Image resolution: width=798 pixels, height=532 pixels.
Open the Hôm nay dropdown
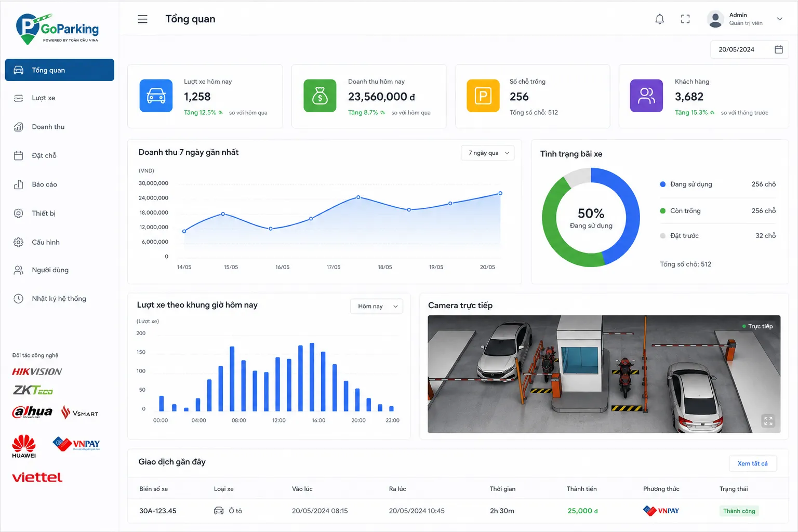(377, 306)
